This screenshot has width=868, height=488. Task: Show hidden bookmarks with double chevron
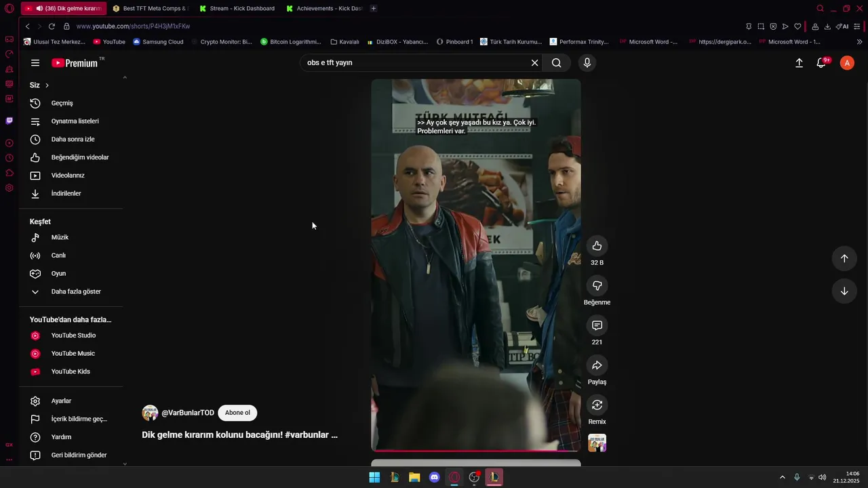click(x=860, y=42)
